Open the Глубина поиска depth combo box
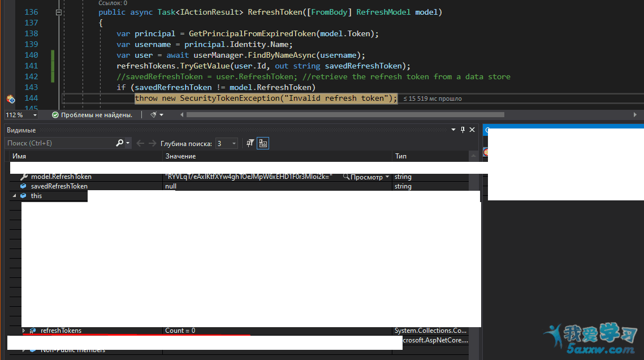This screenshot has height=360, width=644. 227,143
